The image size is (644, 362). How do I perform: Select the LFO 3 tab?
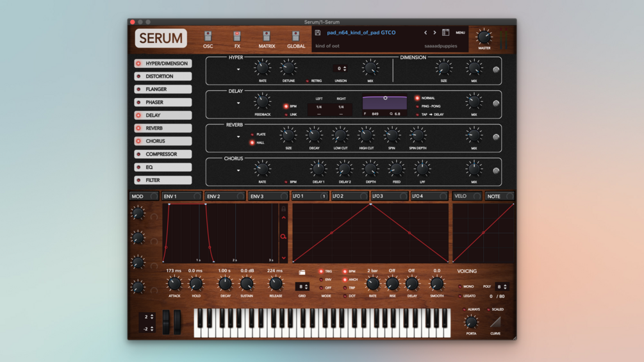pyautogui.click(x=388, y=196)
